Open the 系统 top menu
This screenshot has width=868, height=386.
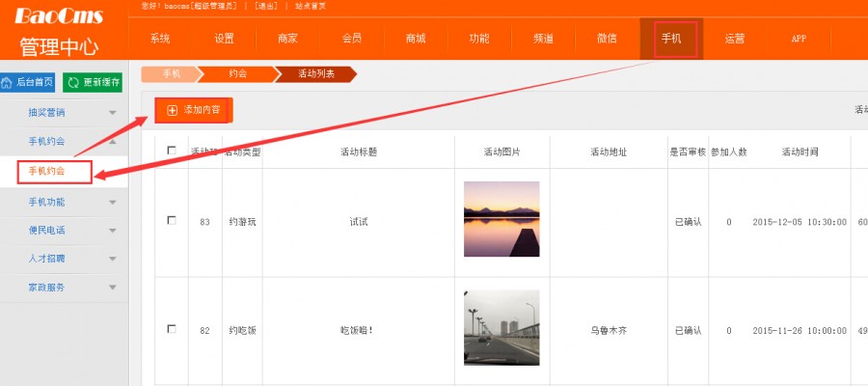click(x=160, y=39)
